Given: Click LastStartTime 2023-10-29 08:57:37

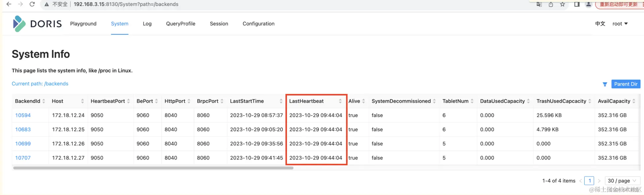Looking at the screenshot, I should pos(256,115).
